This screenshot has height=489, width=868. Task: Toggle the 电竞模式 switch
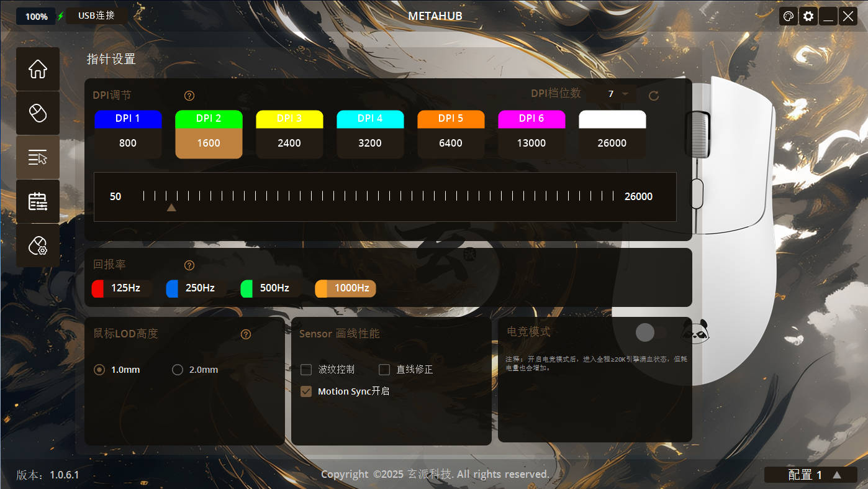pos(651,332)
